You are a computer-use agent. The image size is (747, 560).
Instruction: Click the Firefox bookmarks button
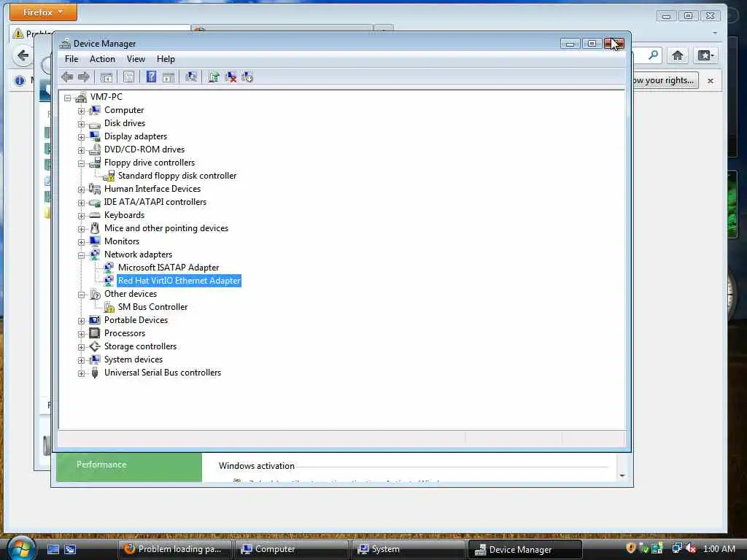[705, 55]
